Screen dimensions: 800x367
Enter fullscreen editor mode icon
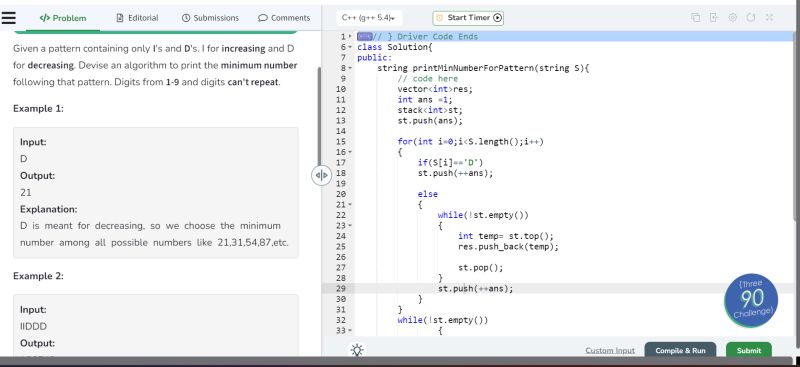[769, 17]
